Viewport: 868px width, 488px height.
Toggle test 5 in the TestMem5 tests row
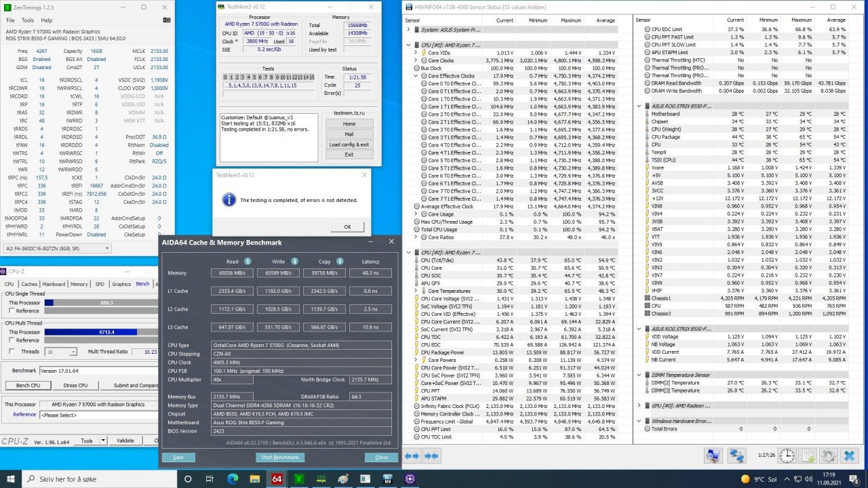pyautogui.click(x=254, y=77)
